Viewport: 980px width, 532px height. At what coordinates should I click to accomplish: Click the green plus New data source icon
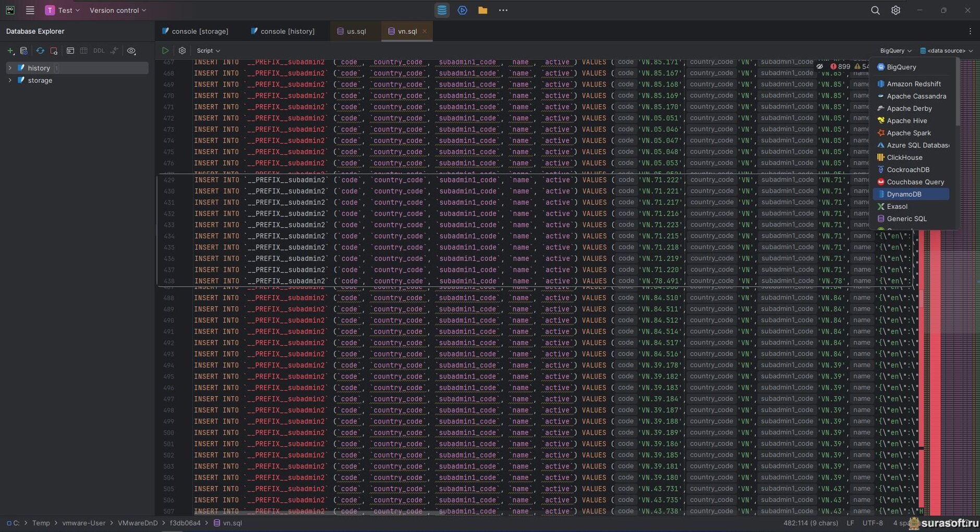click(x=10, y=51)
